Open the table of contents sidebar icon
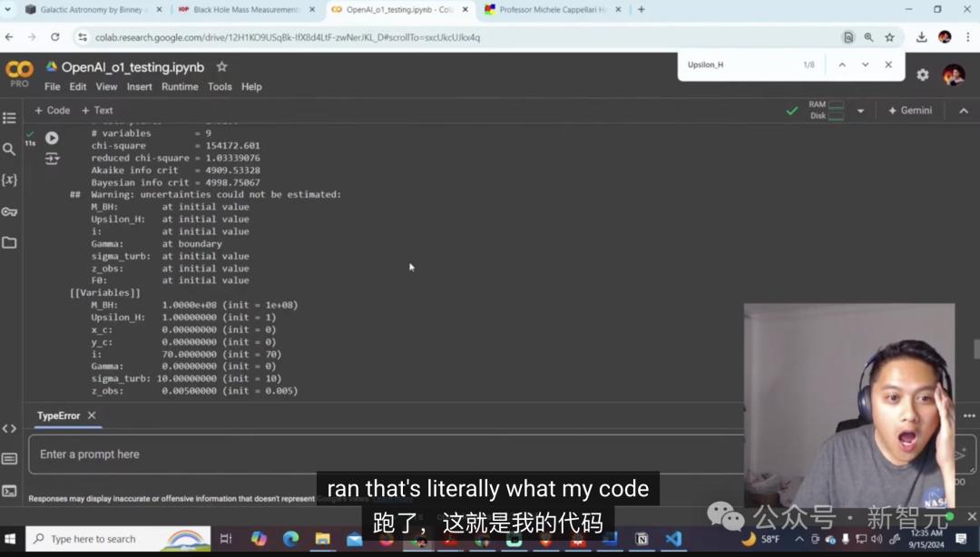 coord(9,118)
